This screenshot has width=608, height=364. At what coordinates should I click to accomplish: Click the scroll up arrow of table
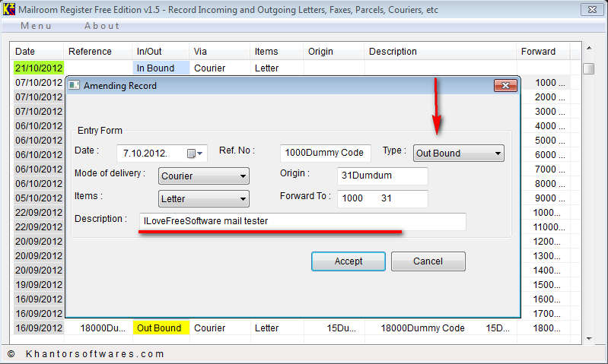(x=589, y=49)
